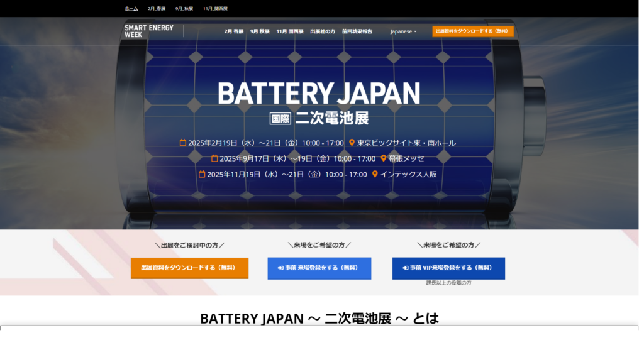Click the calendar icon beside 2025年9月17日
This screenshot has height=362, width=644.
click(x=214, y=158)
